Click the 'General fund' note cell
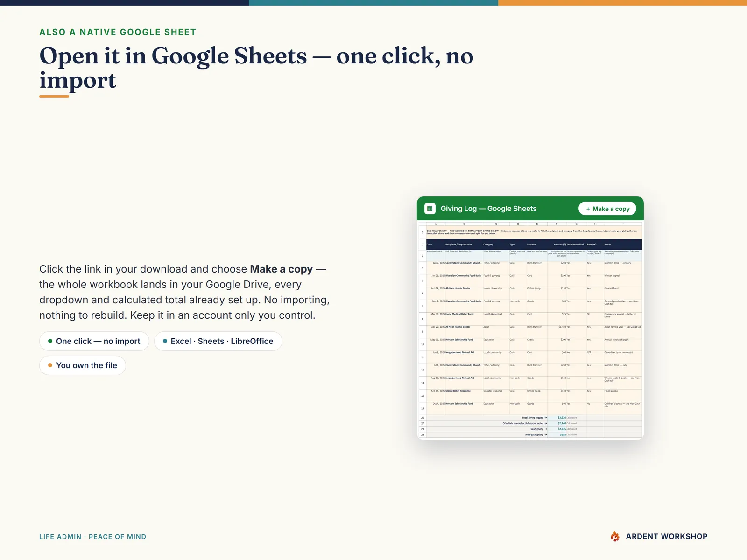Viewport: 747px width, 560px height. pos(623,293)
